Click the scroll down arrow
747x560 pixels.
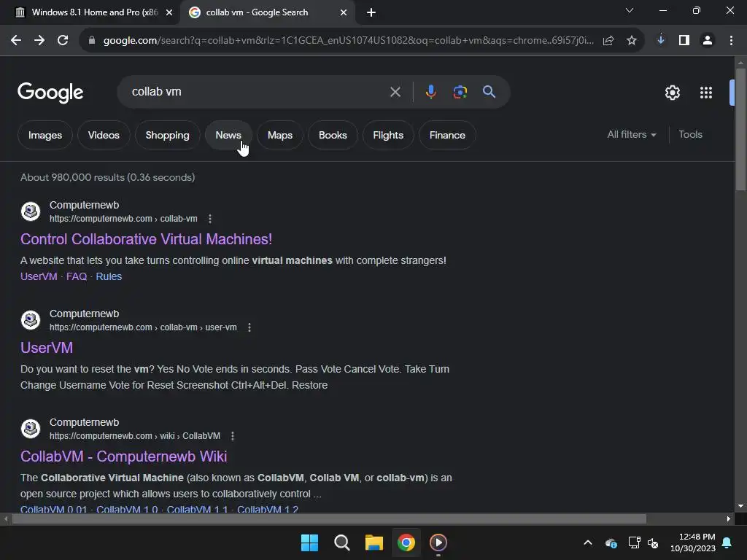pos(740,506)
